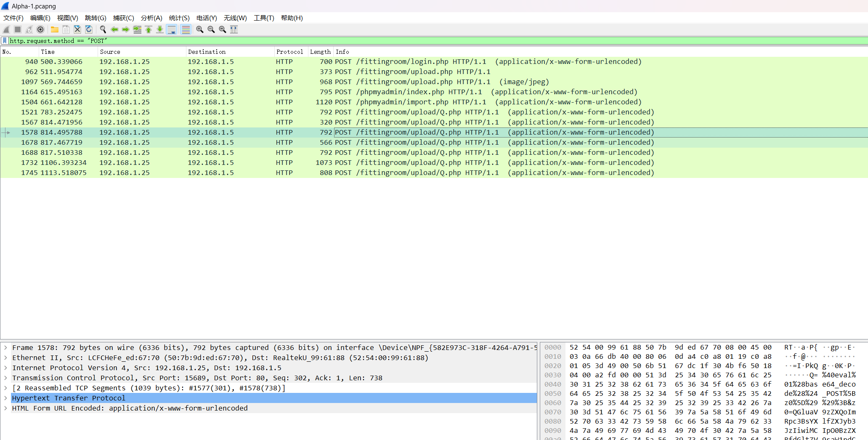
Task: Open the 编辑(E) menu
Action: click(x=40, y=18)
